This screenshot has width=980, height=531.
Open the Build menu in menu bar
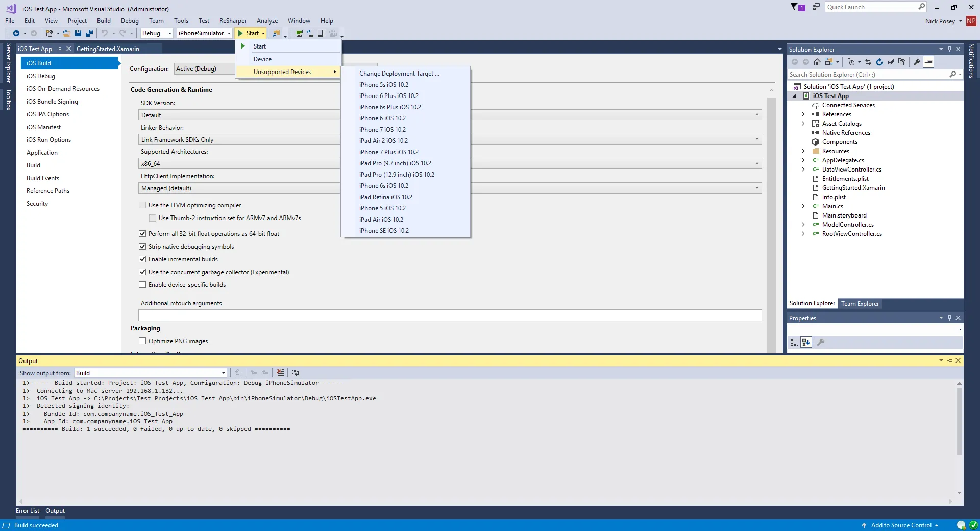104,21
